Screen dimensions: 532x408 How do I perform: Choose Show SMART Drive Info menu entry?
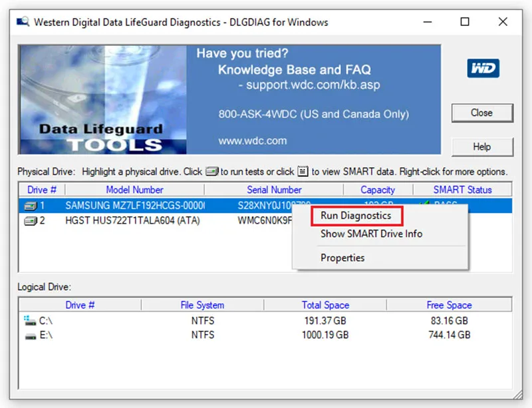371,234
